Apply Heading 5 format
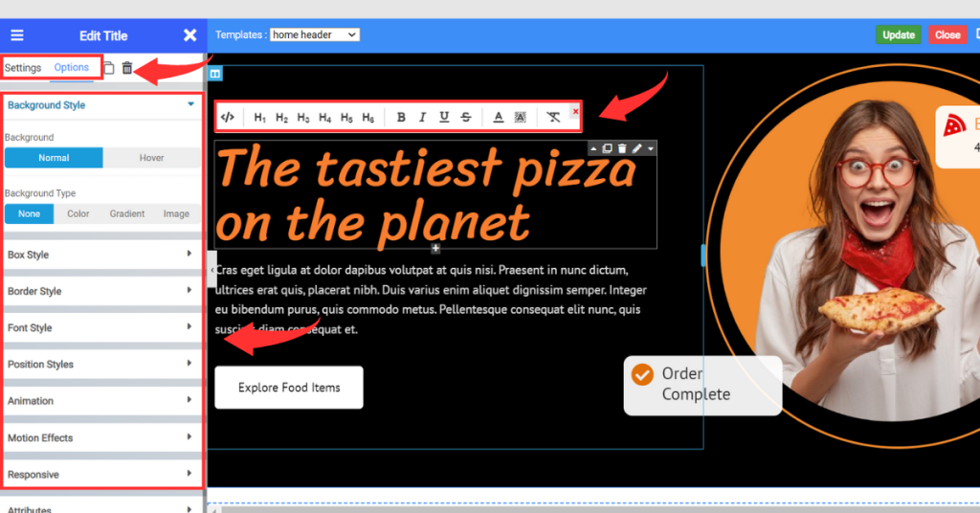This screenshot has height=513, width=980. point(346,118)
